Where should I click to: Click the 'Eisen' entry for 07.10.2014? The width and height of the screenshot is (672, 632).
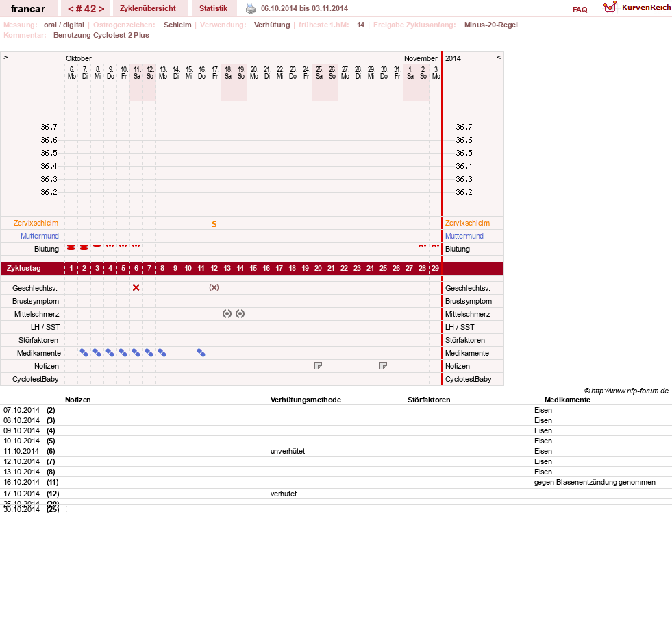tap(543, 410)
